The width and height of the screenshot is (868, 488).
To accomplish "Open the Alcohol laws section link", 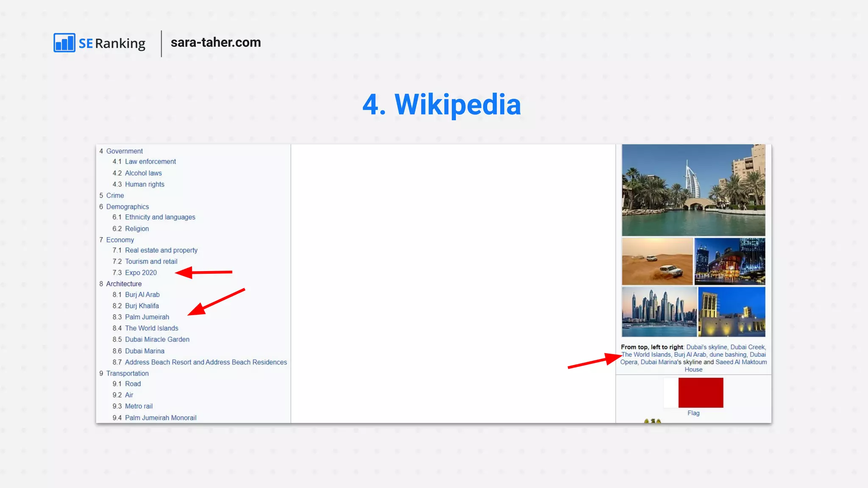I will tap(143, 173).
